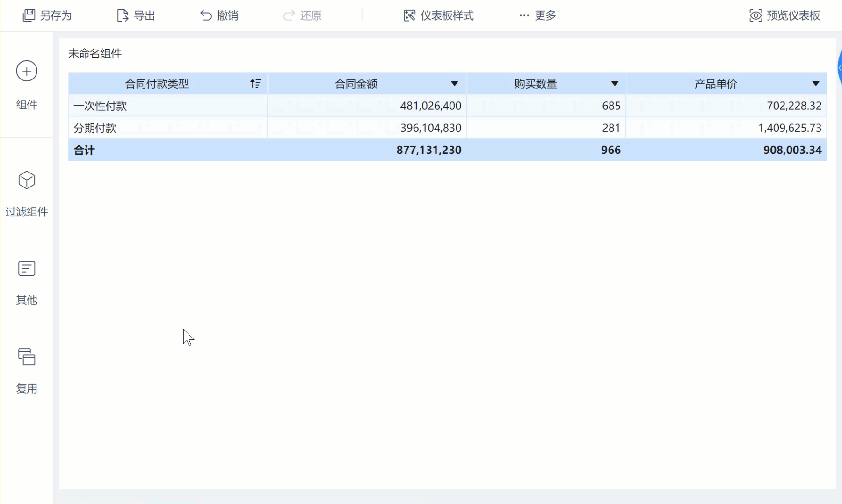
Task: Click the 仪表板样式 label
Action: 447,15
